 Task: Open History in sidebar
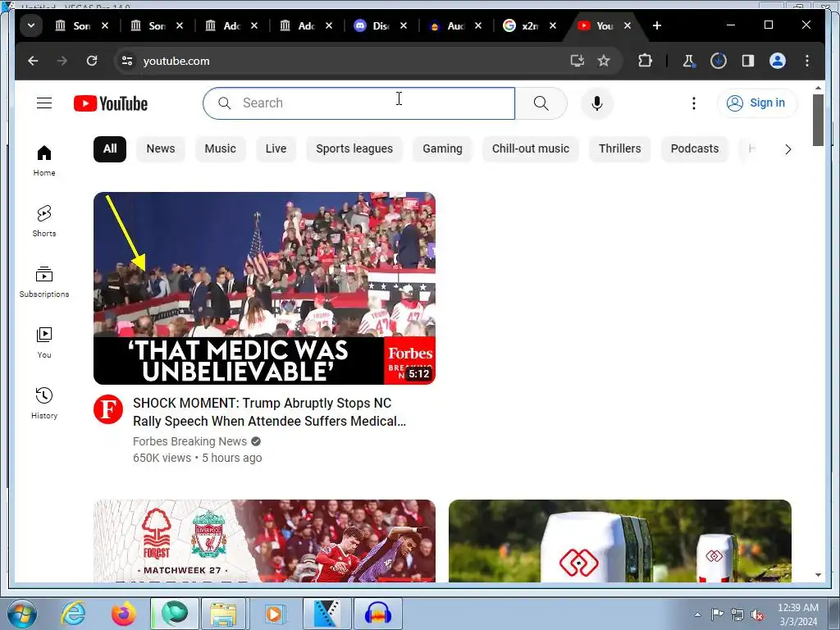tap(44, 403)
